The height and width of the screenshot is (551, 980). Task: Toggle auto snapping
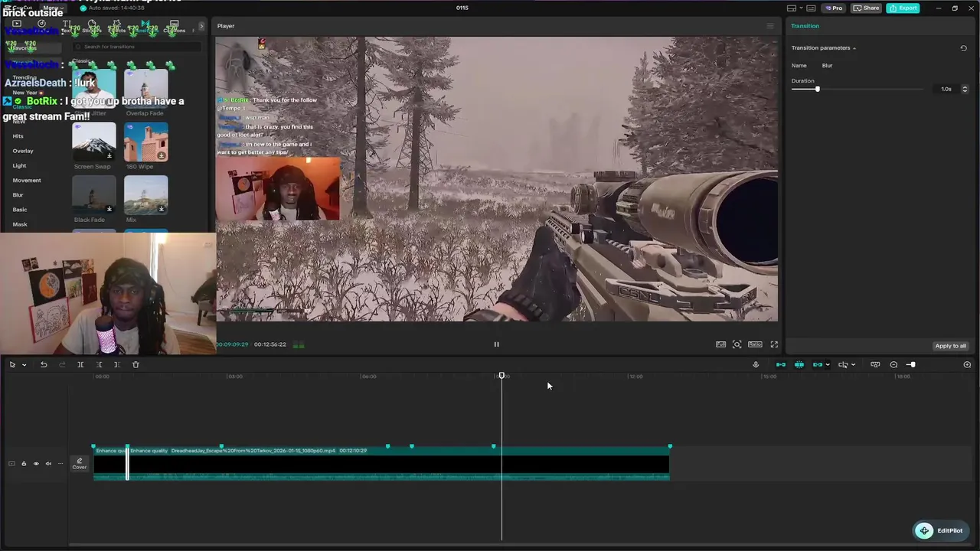point(799,364)
